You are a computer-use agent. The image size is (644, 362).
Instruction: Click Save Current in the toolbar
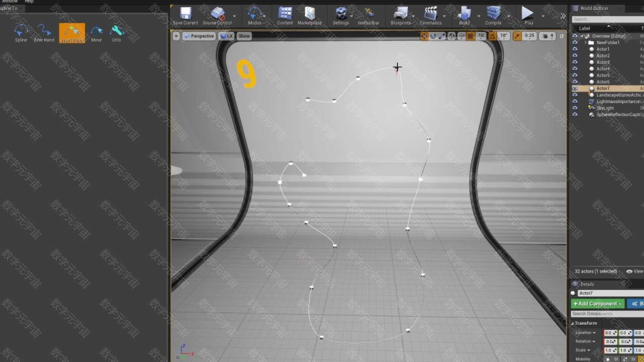(x=186, y=16)
